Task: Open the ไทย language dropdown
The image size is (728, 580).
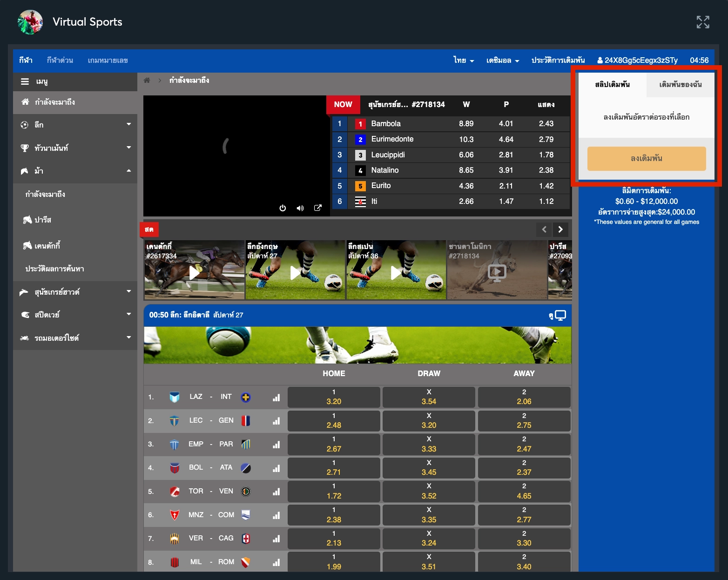Action: [x=464, y=61]
